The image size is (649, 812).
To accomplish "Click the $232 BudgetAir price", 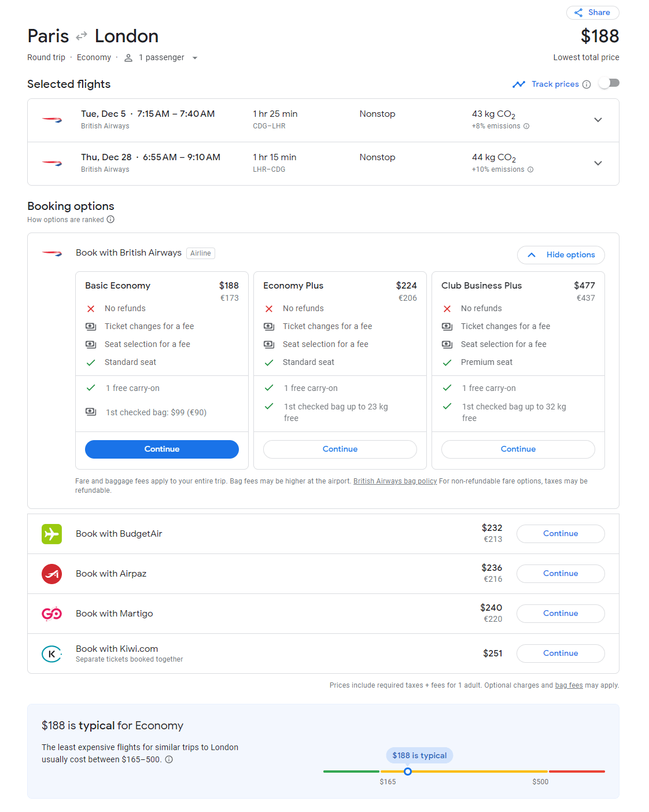I will [x=492, y=528].
